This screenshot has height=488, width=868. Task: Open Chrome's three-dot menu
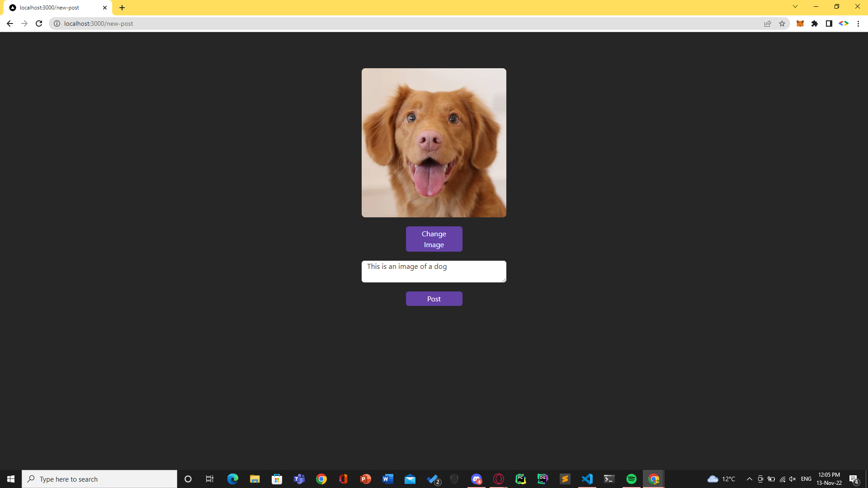[x=858, y=23]
